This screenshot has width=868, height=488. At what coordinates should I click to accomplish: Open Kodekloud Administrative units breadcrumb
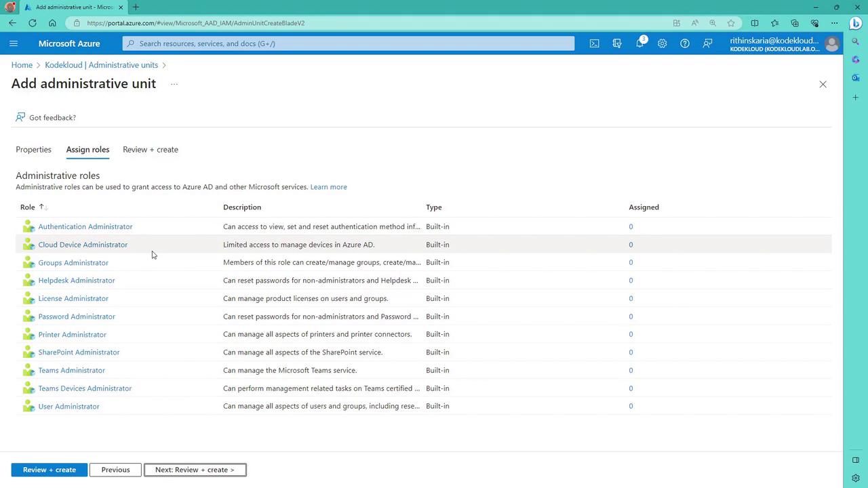[101, 65]
